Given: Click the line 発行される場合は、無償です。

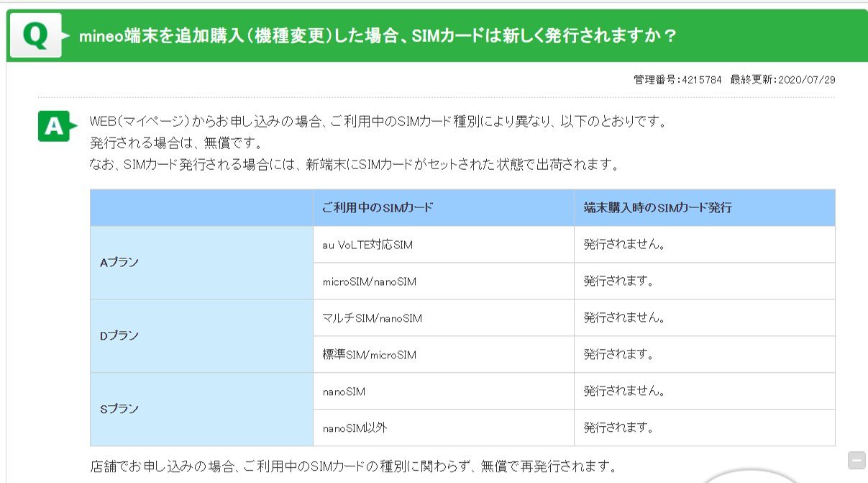Looking at the screenshot, I should pos(175,143).
